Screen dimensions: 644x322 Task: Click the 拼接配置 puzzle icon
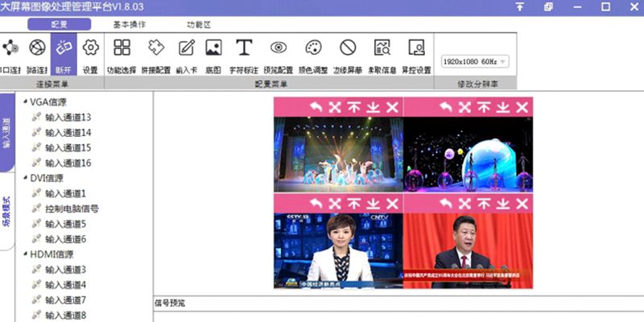pyautogui.click(x=155, y=53)
